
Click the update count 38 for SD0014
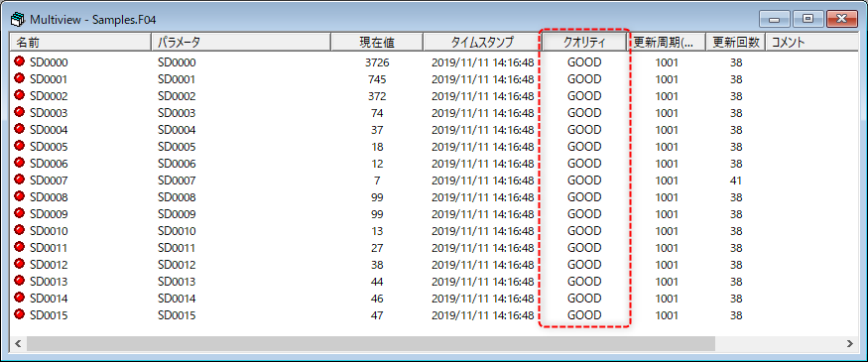pyautogui.click(x=736, y=299)
